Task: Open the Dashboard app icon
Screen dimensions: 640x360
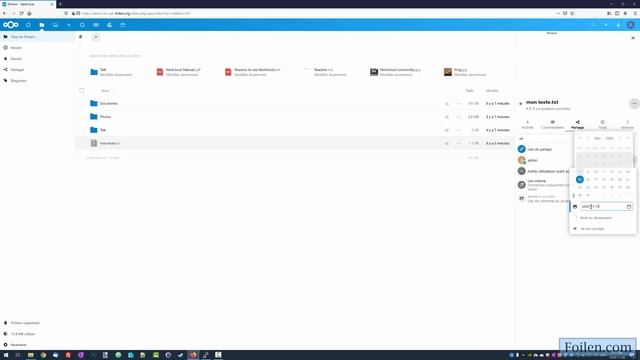Action: tap(28, 25)
